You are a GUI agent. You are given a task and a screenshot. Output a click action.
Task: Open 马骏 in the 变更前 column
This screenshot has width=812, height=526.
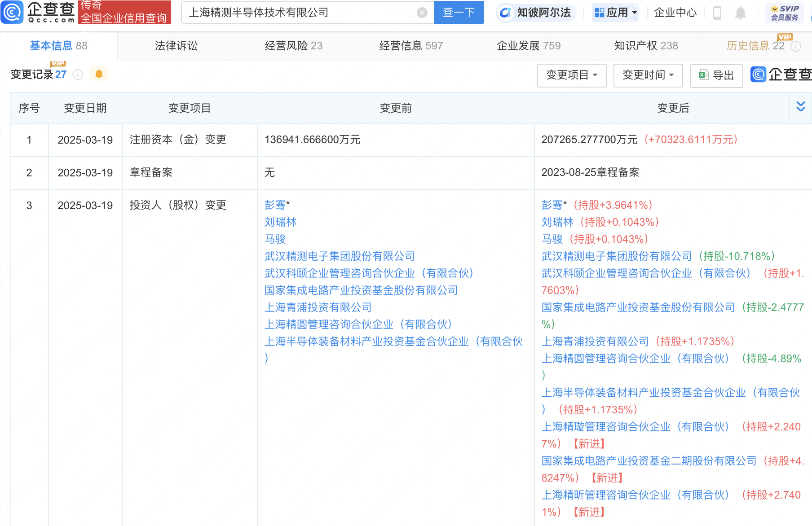[275, 239]
